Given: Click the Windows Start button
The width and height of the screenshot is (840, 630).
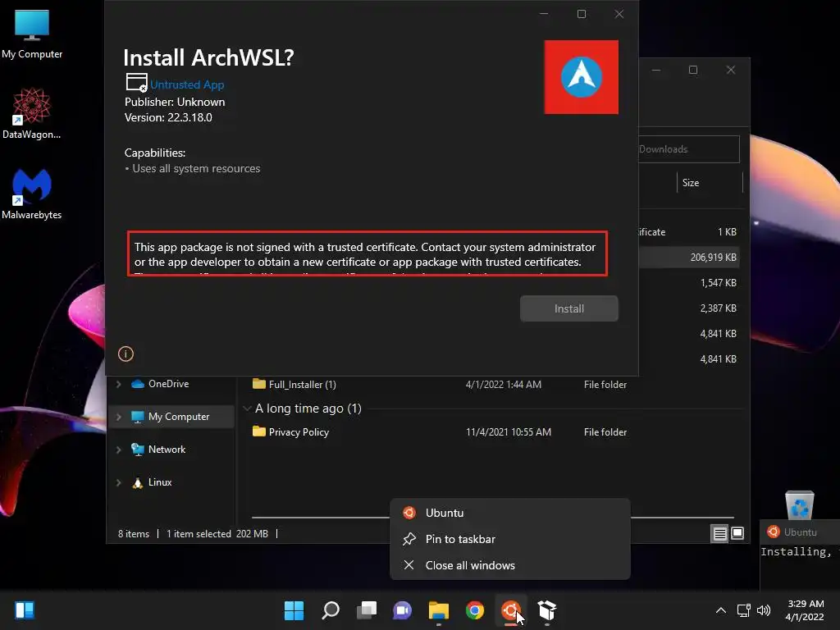Looking at the screenshot, I should [x=294, y=610].
